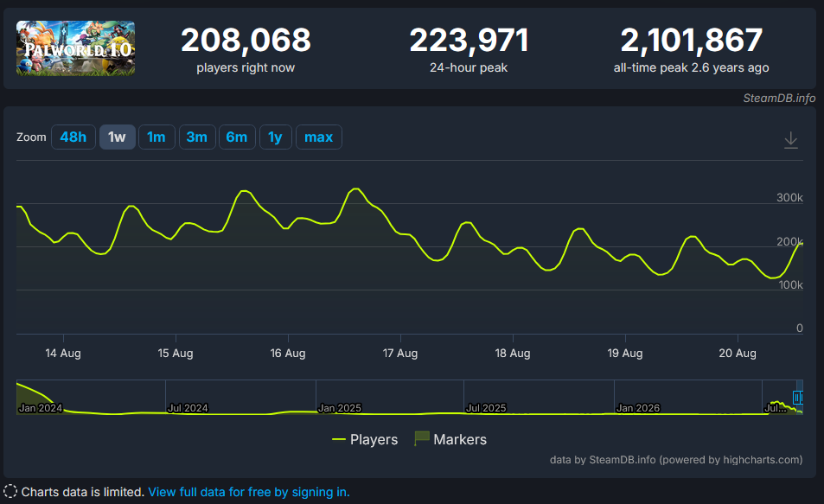
Task: Click the highest peak on the player line
Action: [x=357, y=188]
